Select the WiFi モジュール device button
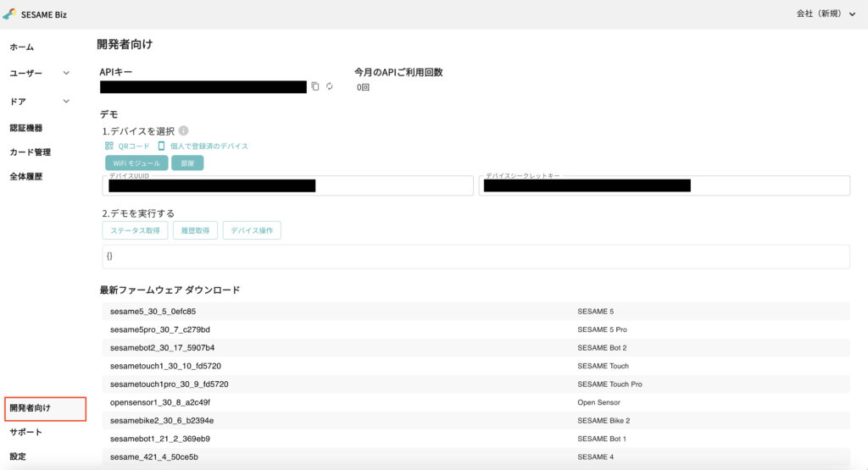Image resolution: width=868 pixels, height=470 pixels. pyautogui.click(x=136, y=163)
